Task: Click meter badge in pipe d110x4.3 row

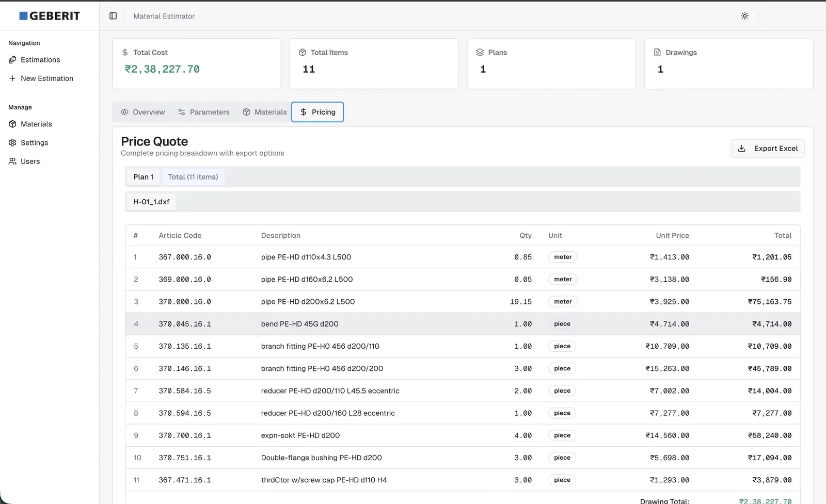Action: pos(563,257)
